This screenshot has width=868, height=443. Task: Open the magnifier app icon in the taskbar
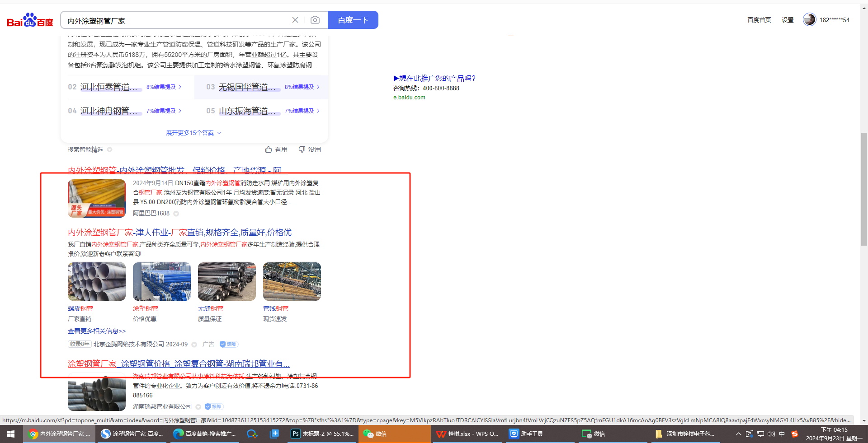tap(252, 434)
